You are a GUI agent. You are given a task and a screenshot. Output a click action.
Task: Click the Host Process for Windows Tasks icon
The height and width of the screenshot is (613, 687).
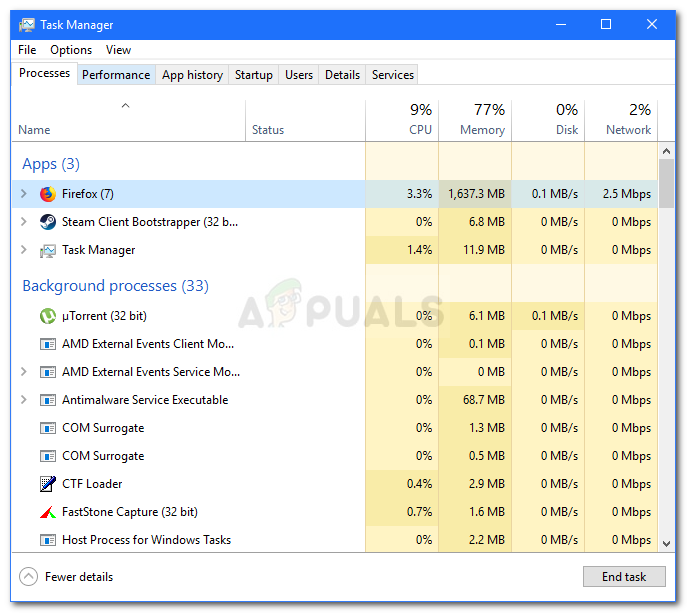click(48, 540)
